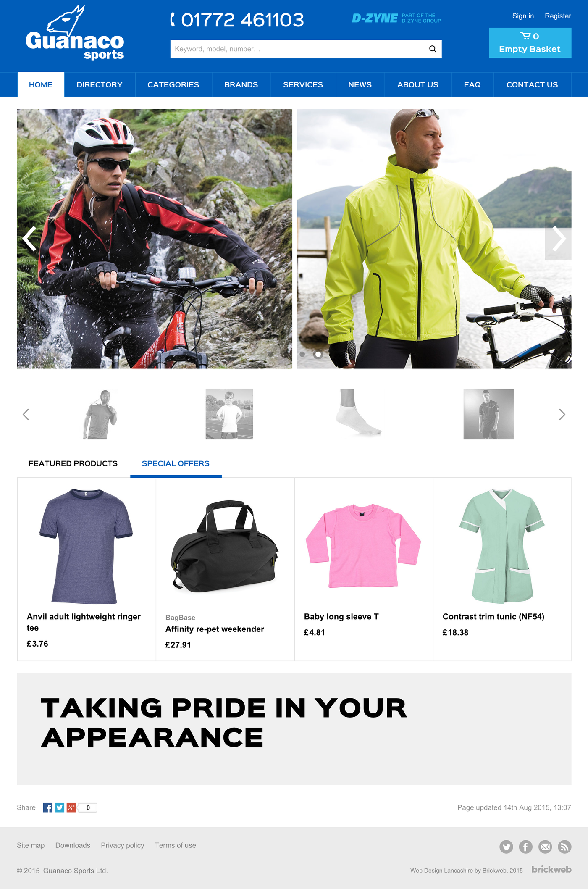Share page via Twitter share icon
The image size is (588, 889).
(60, 807)
